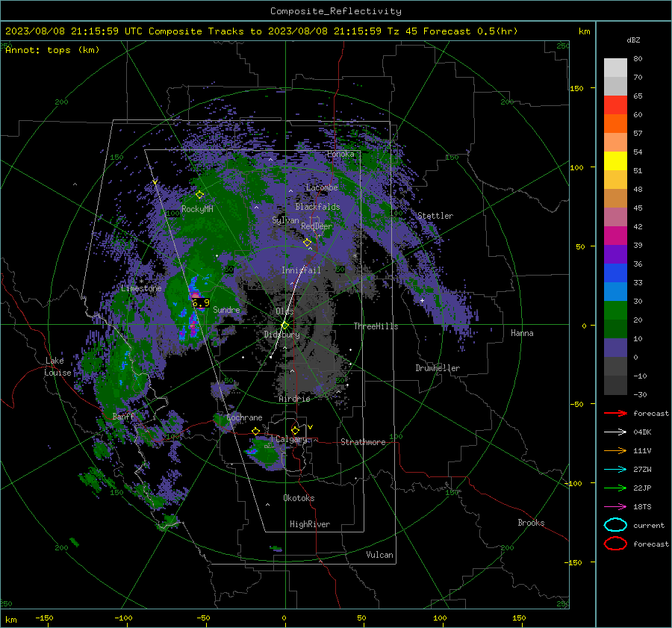Click the Blackfalds town label
The height and width of the screenshot is (628, 672).
[317, 207]
